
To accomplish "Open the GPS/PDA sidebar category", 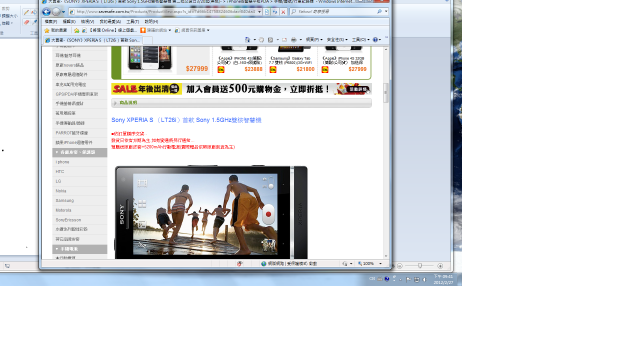I will pos(76,94).
